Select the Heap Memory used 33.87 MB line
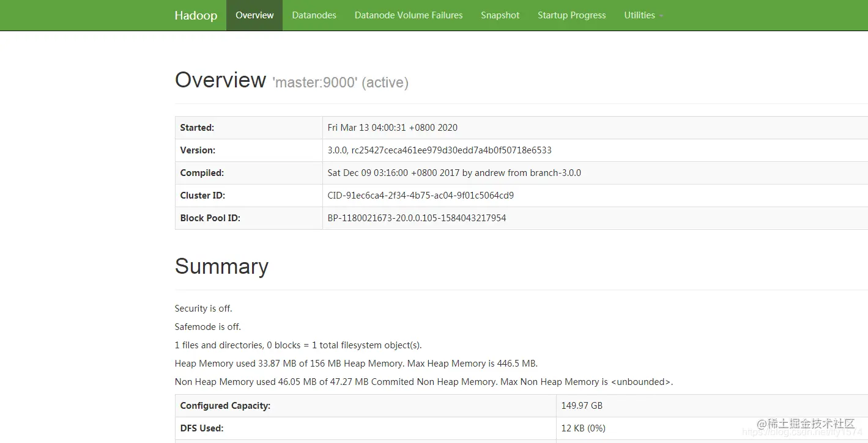The width and height of the screenshot is (868, 443). tap(356, 364)
